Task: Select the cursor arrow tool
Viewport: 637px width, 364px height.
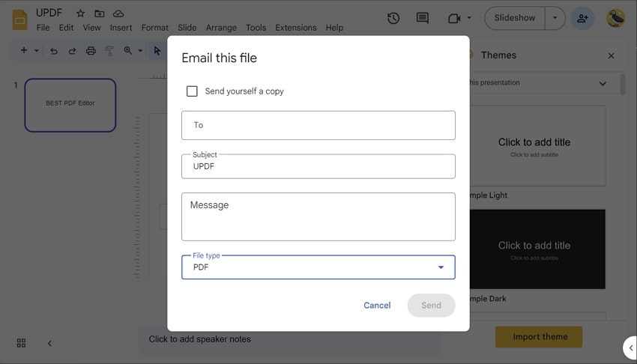Action: [x=157, y=51]
